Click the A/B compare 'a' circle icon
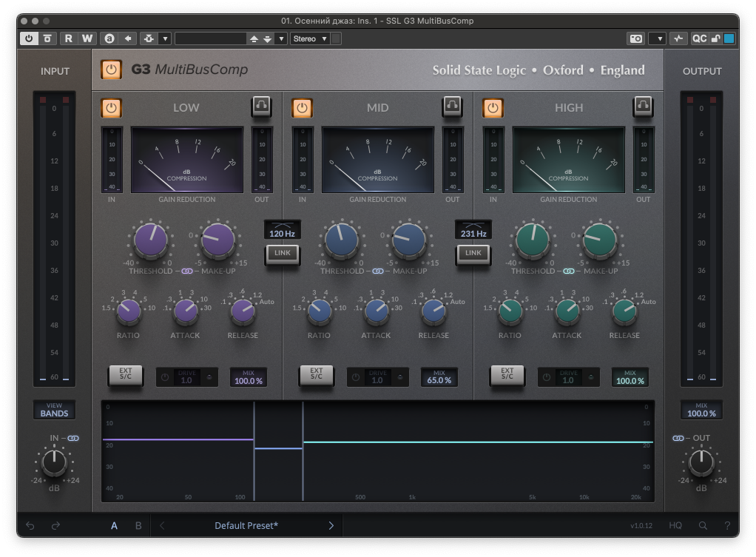Screen dimensions: 756x557 coord(109,38)
